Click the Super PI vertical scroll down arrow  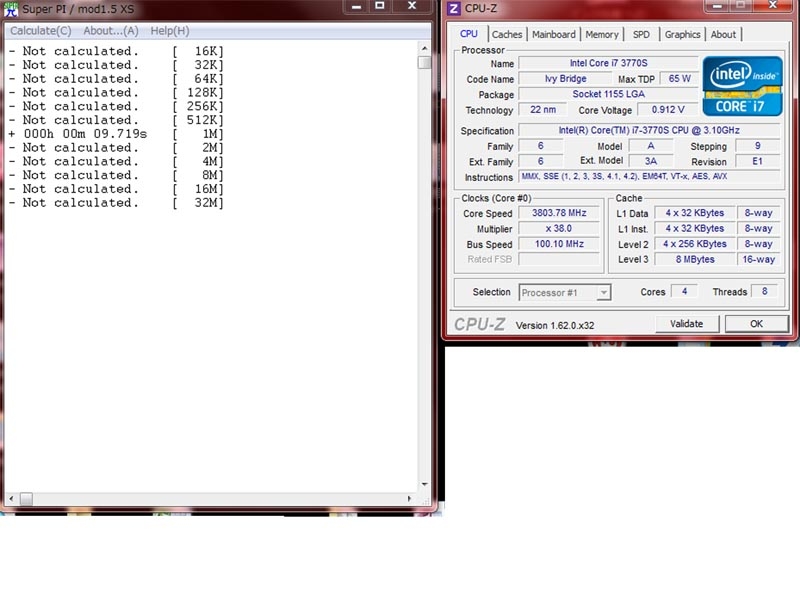tap(424, 484)
